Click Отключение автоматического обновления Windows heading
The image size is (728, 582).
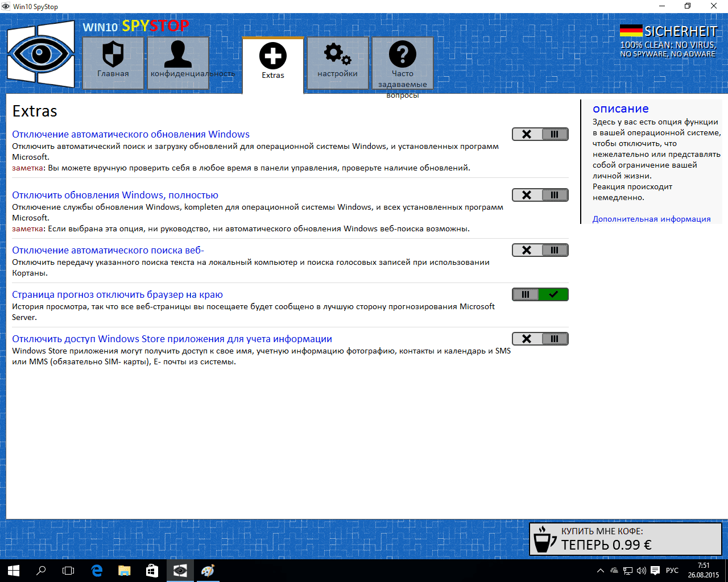131,134
